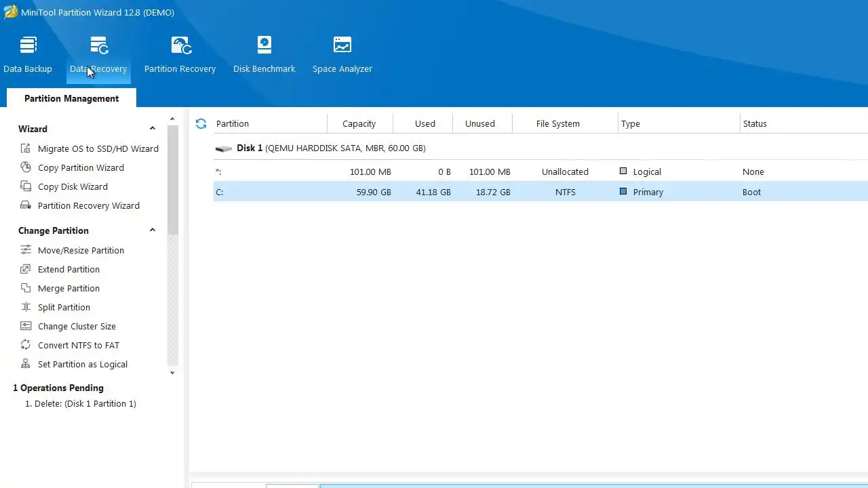Choose Set Partition as Logical action
Image resolution: width=868 pixels, height=488 pixels.
point(83,364)
